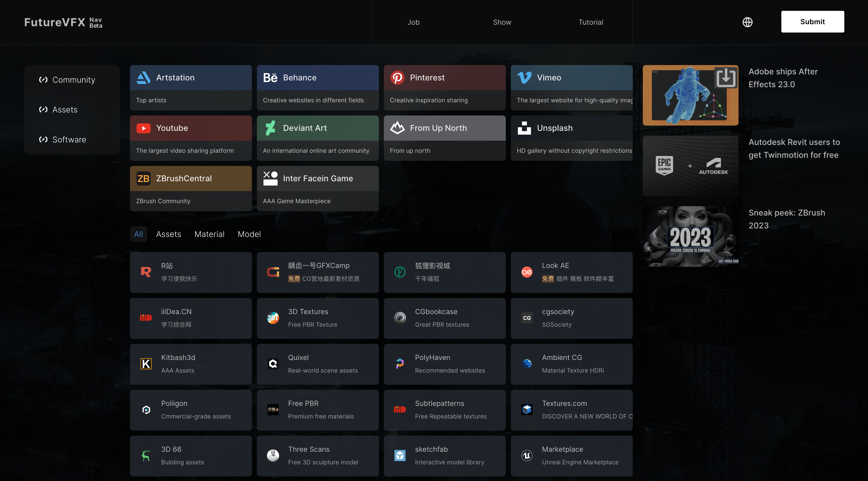868x481 pixels.
Task: Select the Assets filter tab
Action: pyautogui.click(x=169, y=234)
